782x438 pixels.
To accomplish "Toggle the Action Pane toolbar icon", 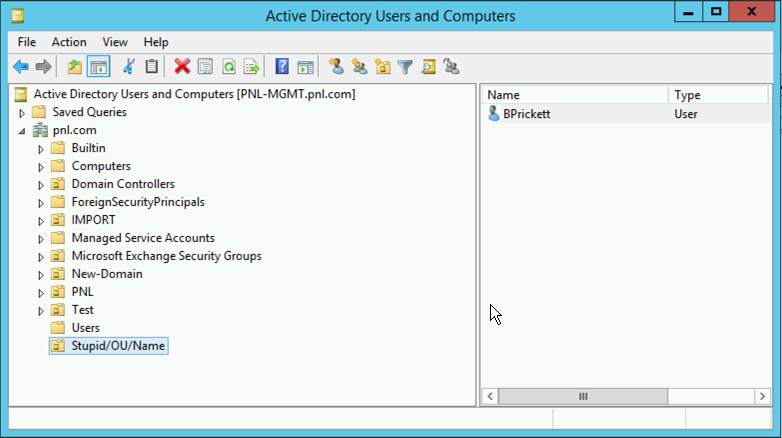I will coord(305,67).
